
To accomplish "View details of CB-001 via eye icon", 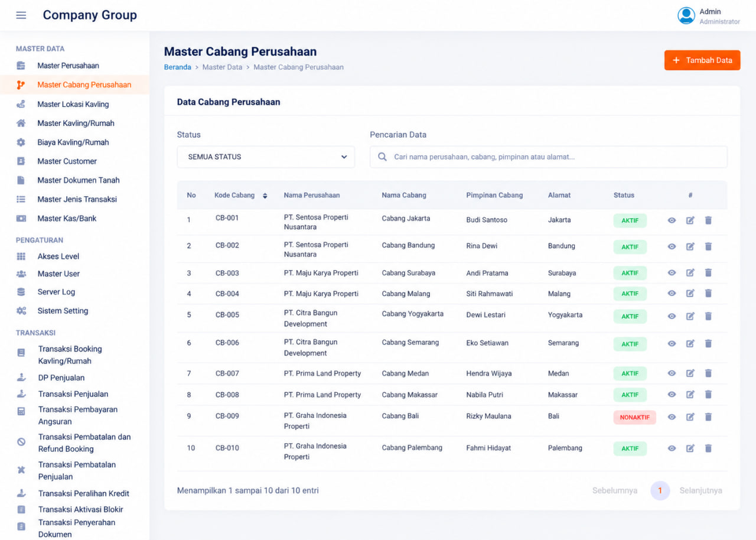I will pyautogui.click(x=672, y=220).
